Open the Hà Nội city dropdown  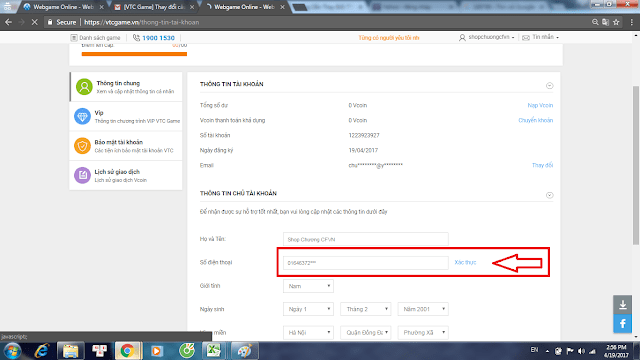coord(308,332)
